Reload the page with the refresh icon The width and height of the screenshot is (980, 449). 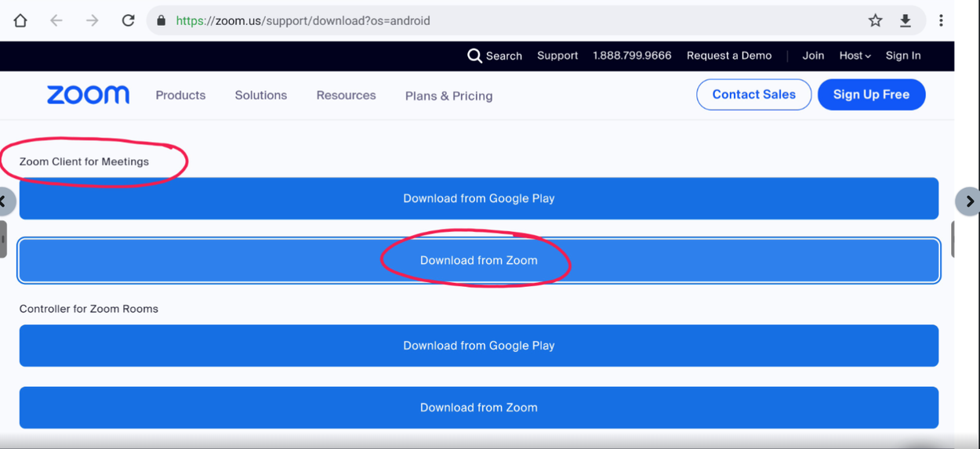coord(128,21)
